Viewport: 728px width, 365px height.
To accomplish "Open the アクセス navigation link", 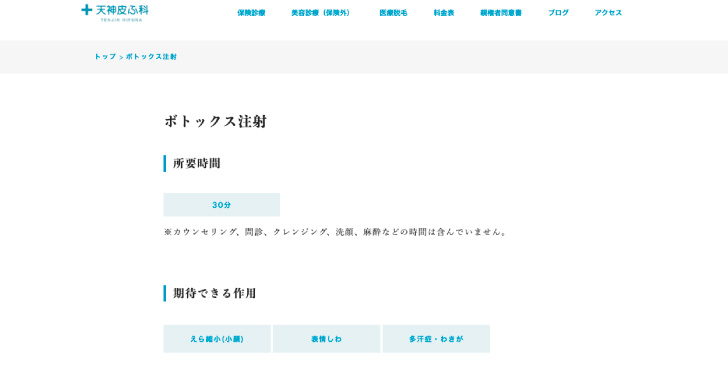I will [608, 13].
